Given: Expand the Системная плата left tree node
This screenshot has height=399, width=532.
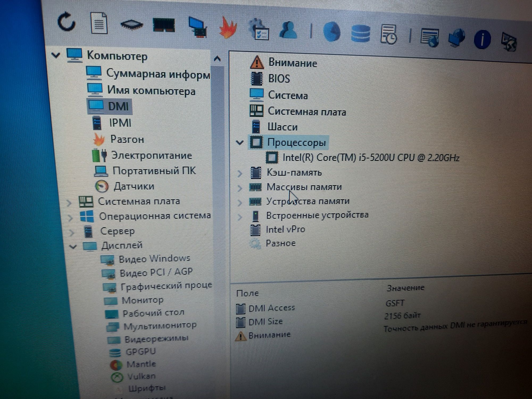Looking at the screenshot, I should coord(69,203).
